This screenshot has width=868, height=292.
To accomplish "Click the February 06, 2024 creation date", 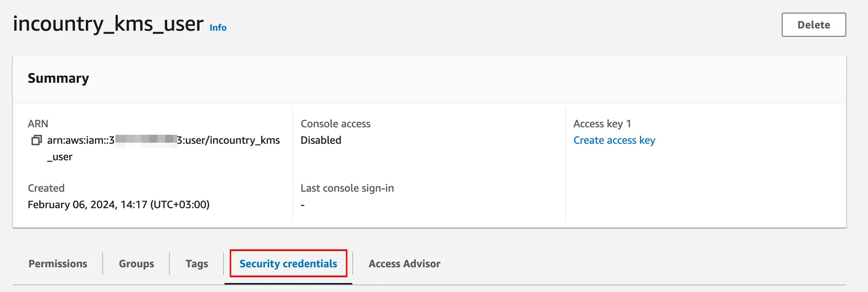I will [119, 204].
